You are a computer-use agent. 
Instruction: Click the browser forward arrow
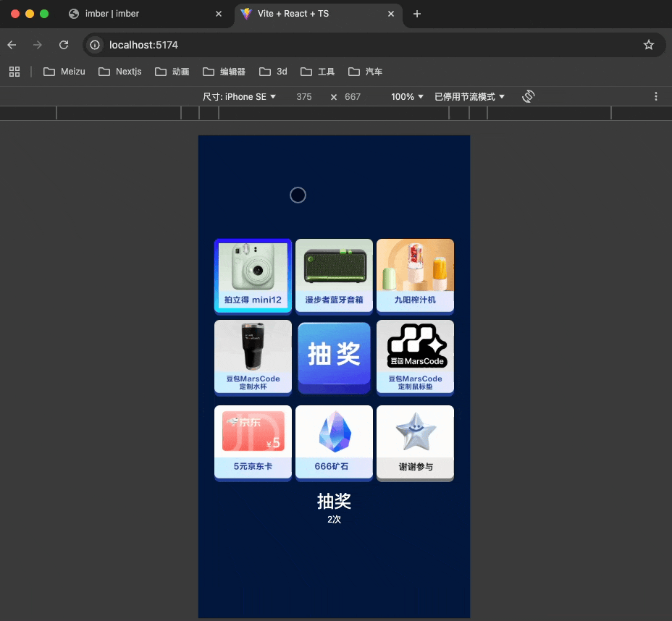tap(38, 45)
